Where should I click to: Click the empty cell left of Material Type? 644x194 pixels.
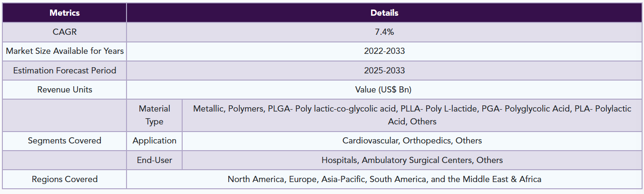point(65,115)
